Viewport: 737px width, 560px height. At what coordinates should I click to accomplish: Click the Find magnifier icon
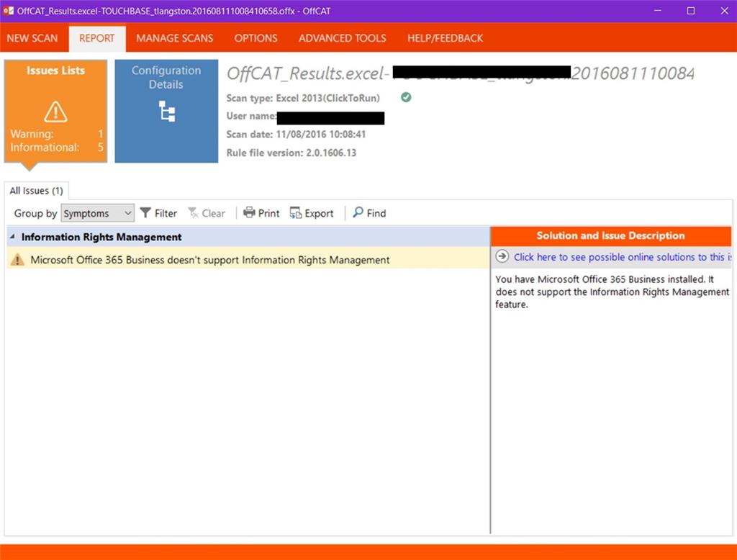[x=358, y=212]
